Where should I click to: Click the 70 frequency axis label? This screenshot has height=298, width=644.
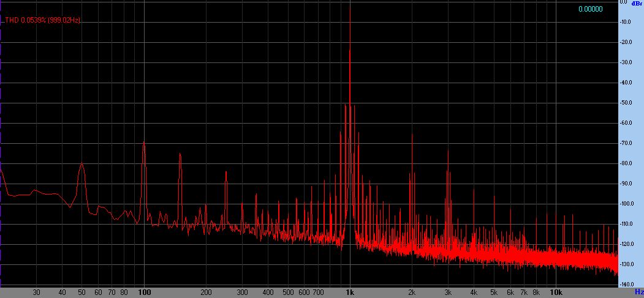(x=112, y=292)
